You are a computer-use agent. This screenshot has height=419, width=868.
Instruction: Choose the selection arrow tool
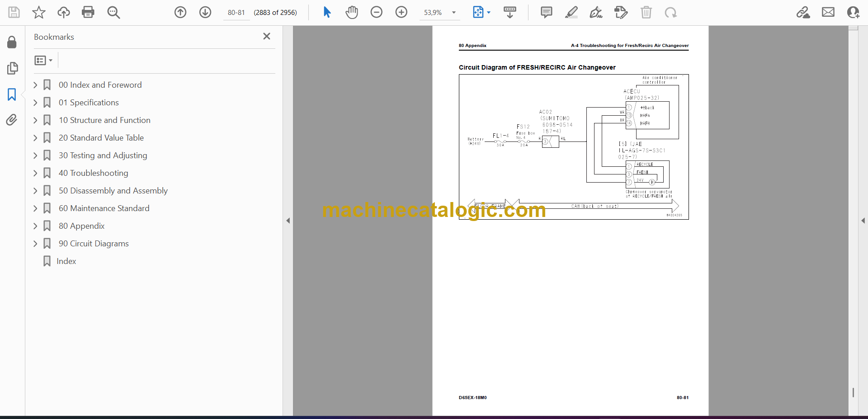[327, 12]
